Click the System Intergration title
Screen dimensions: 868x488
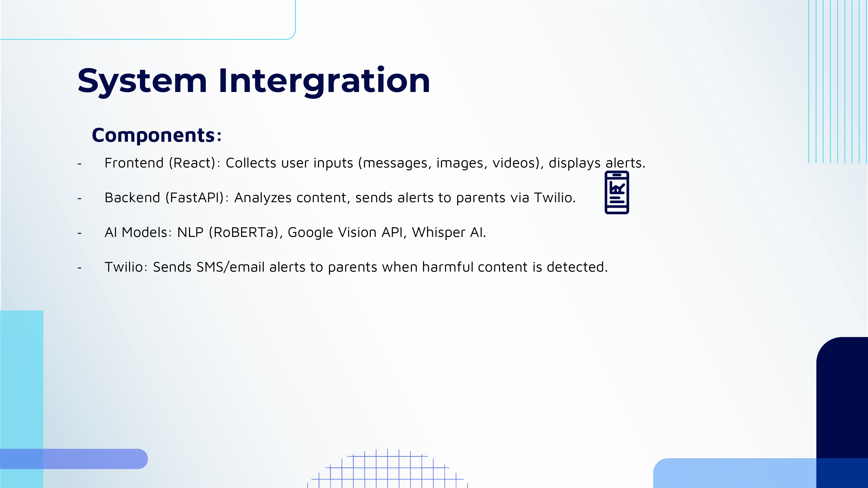[x=253, y=81]
